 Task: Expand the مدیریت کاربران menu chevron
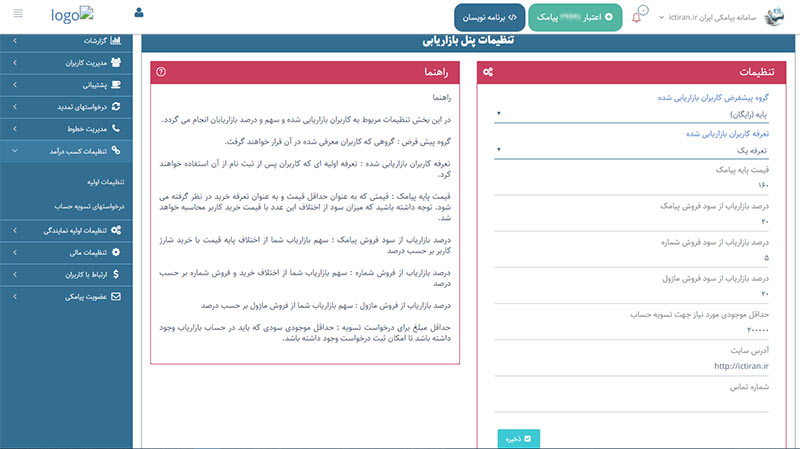click(15, 62)
